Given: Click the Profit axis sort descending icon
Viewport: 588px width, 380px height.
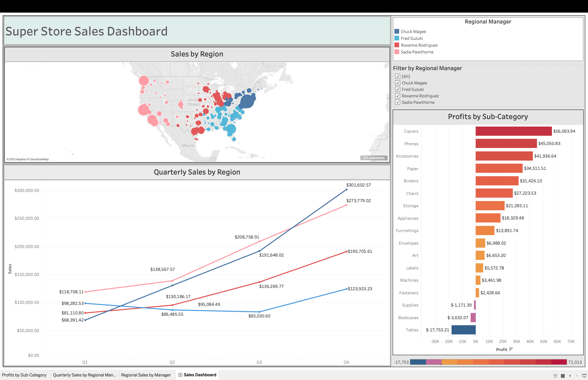Looking at the screenshot, I should pyautogui.click(x=511, y=349).
